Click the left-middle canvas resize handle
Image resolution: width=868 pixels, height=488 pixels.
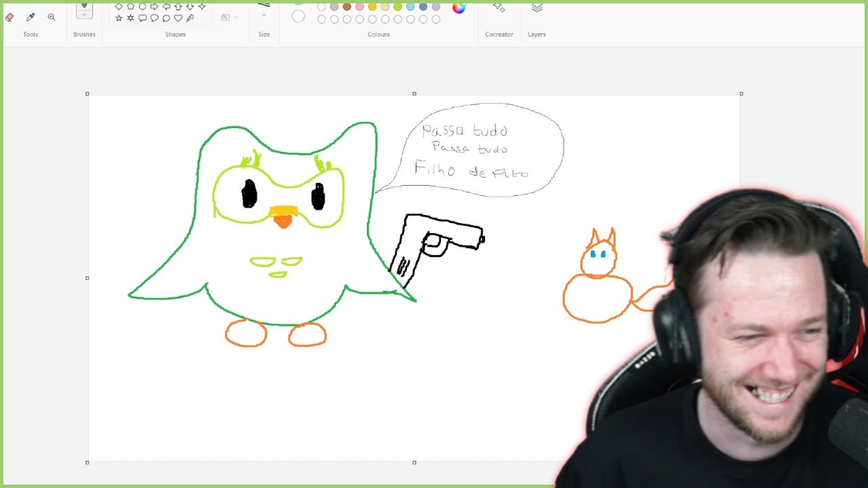point(87,278)
